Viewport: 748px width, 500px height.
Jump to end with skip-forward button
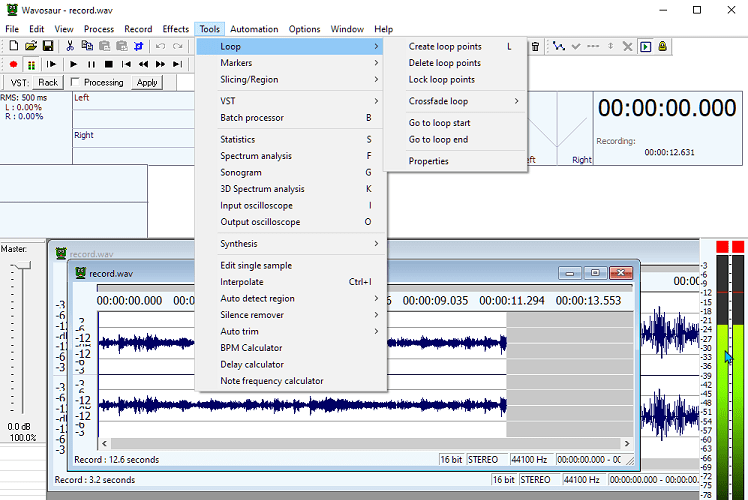[x=177, y=64]
